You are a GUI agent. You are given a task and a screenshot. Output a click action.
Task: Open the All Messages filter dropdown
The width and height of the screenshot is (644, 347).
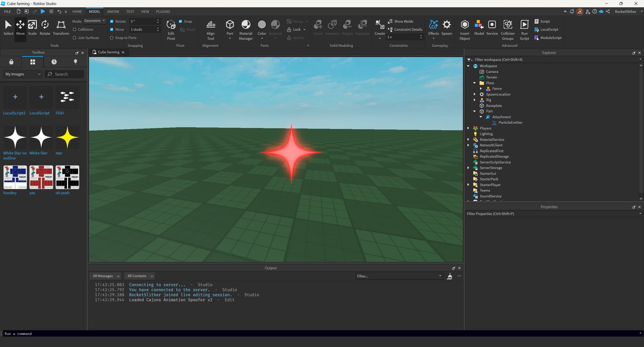coord(105,276)
